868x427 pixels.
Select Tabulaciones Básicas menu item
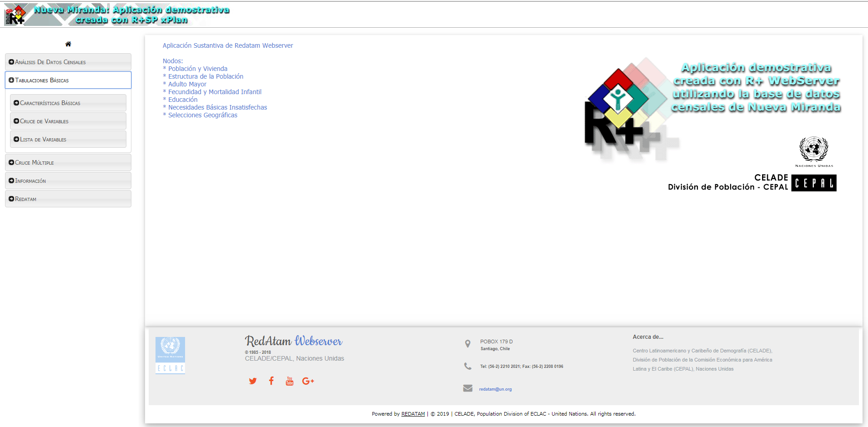68,80
